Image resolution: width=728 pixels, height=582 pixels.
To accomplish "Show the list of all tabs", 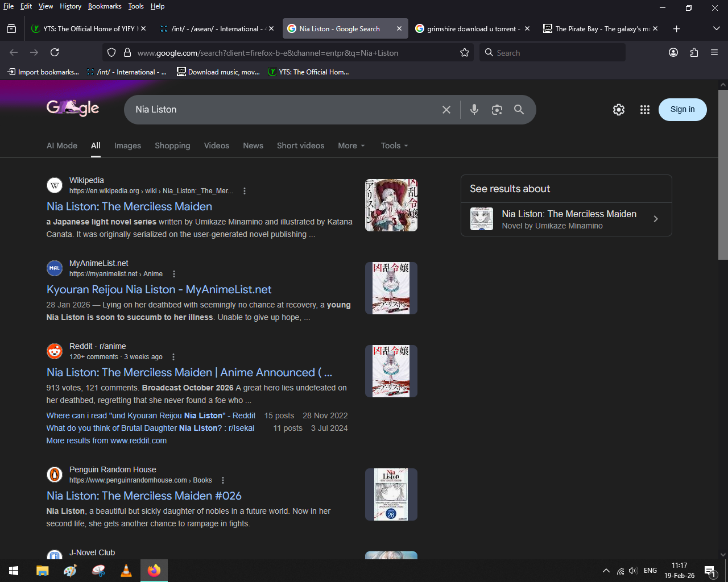I will [716, 28].
